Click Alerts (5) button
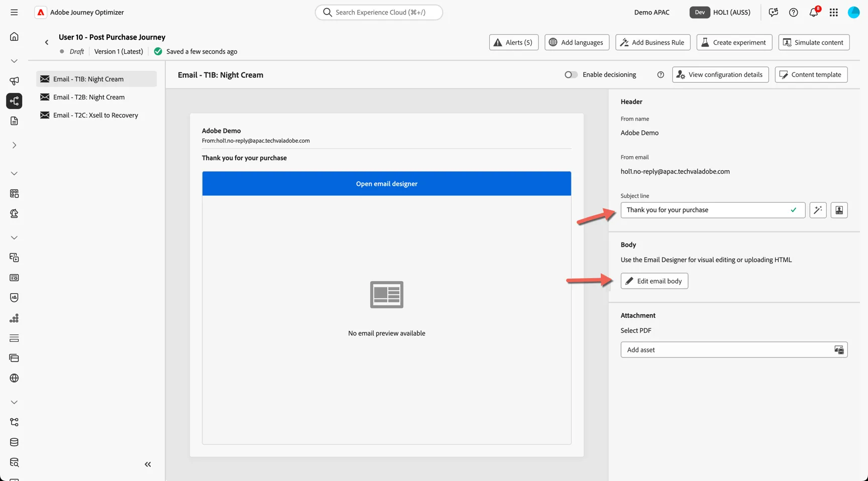868x481 pixels. tap(513, 42)
